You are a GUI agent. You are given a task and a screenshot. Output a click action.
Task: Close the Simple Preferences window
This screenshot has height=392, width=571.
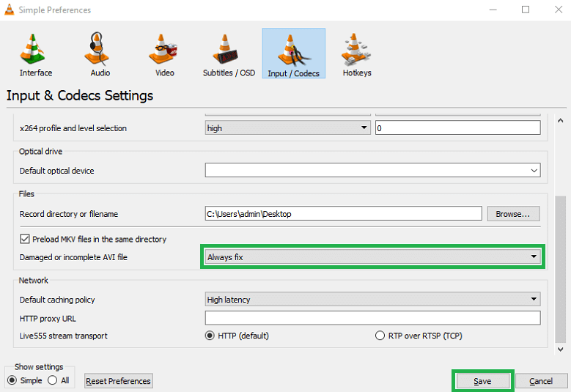click(559, 10)
